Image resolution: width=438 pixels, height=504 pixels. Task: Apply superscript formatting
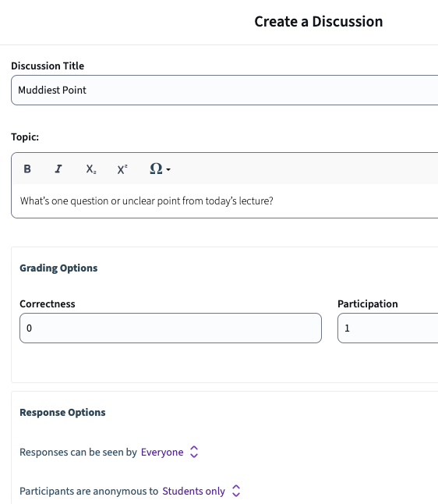[x=122, y=169]
